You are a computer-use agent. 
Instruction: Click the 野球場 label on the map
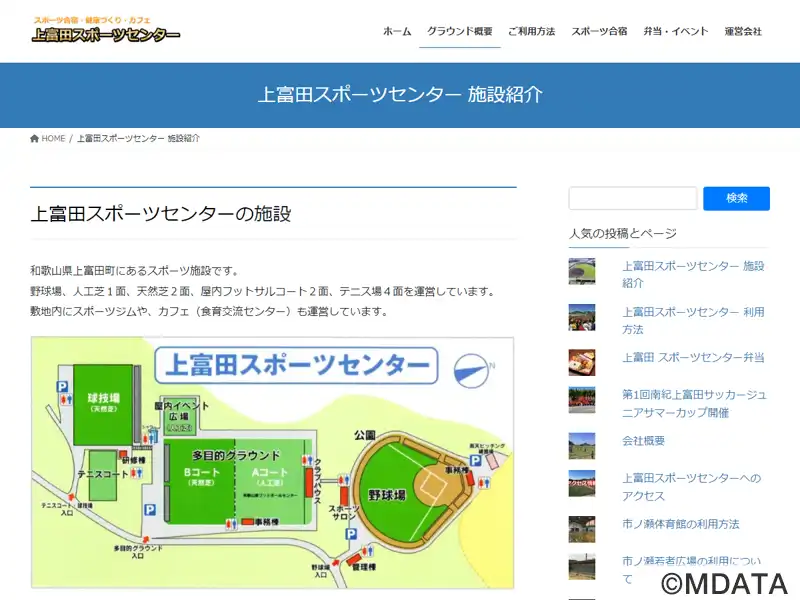tap(387, 494)
